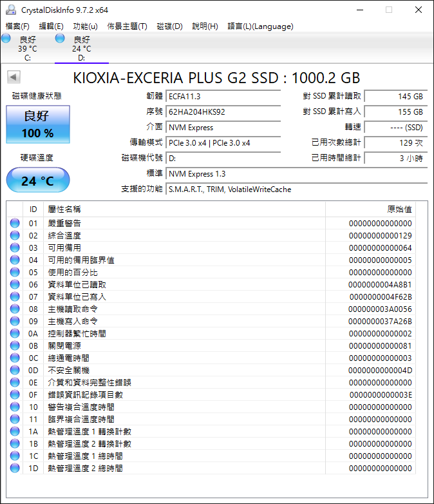Image resolution: width=434 pixels, height=504 pixels.
Task: Open the 功能(u) menu
Action: point(85,26)
